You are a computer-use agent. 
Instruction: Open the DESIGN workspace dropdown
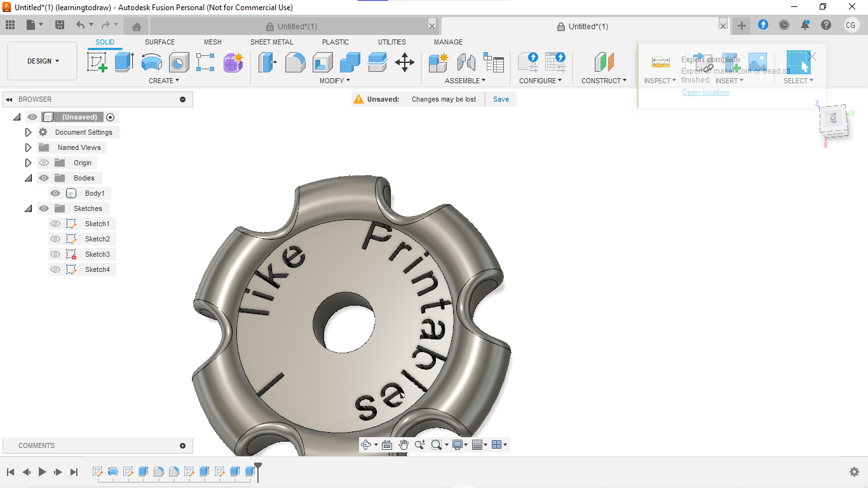[x=43, y=61]
